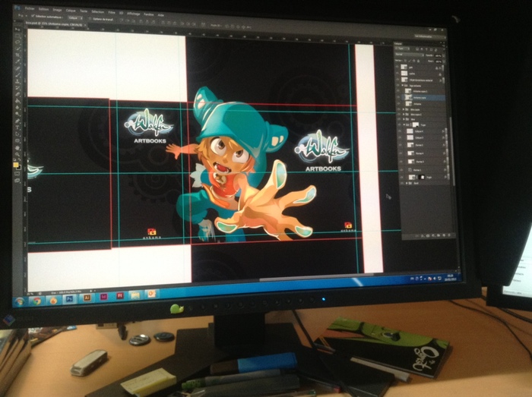
Task: Add layer mask button in layers panel
Action: coord(428,235)
